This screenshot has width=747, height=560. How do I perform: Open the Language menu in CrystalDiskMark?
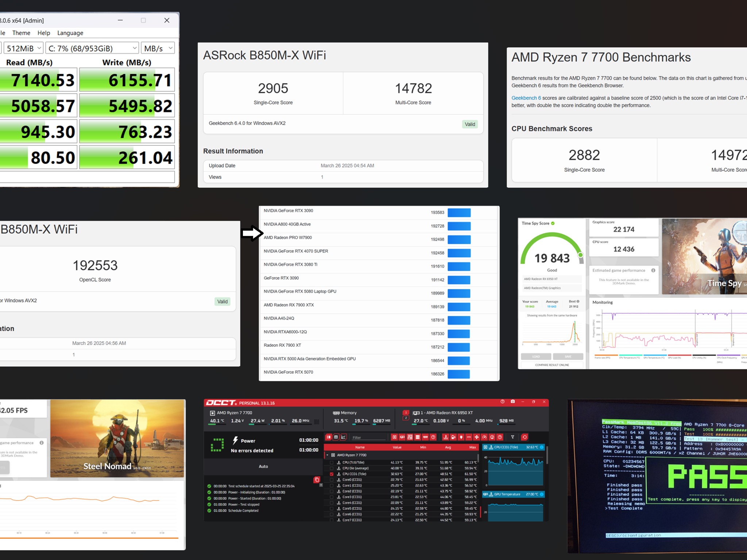tap(70, 33)
